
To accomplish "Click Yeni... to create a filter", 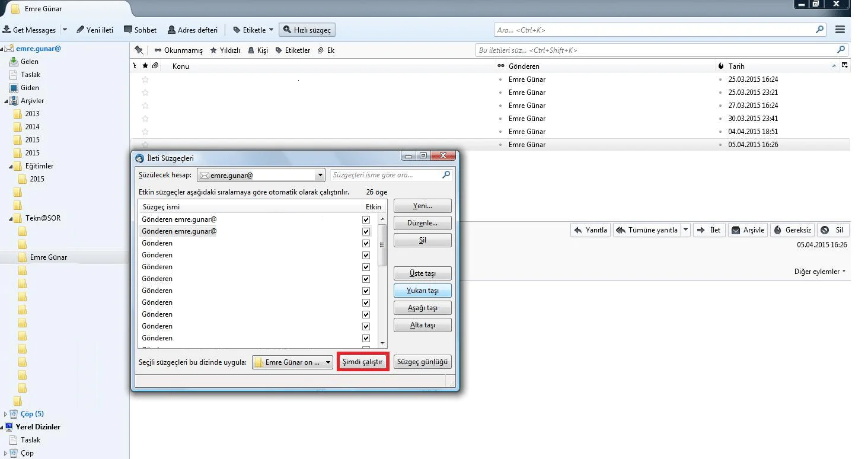I will [422, 206].
